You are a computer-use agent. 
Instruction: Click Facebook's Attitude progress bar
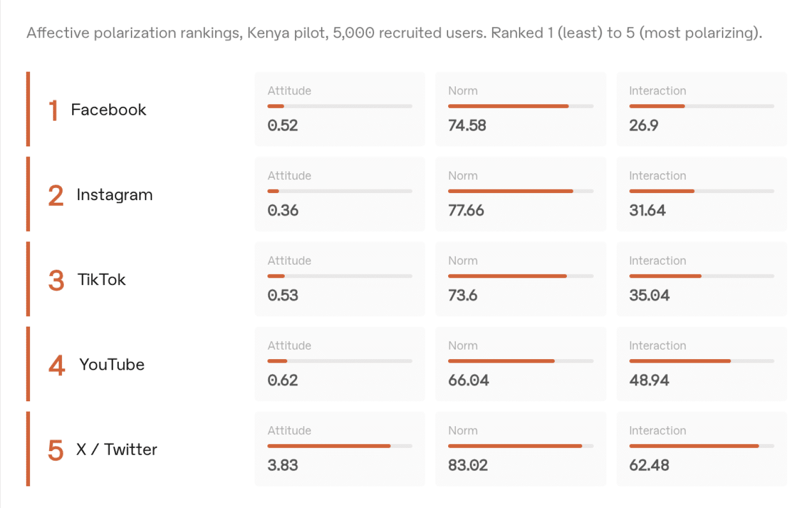340,106
